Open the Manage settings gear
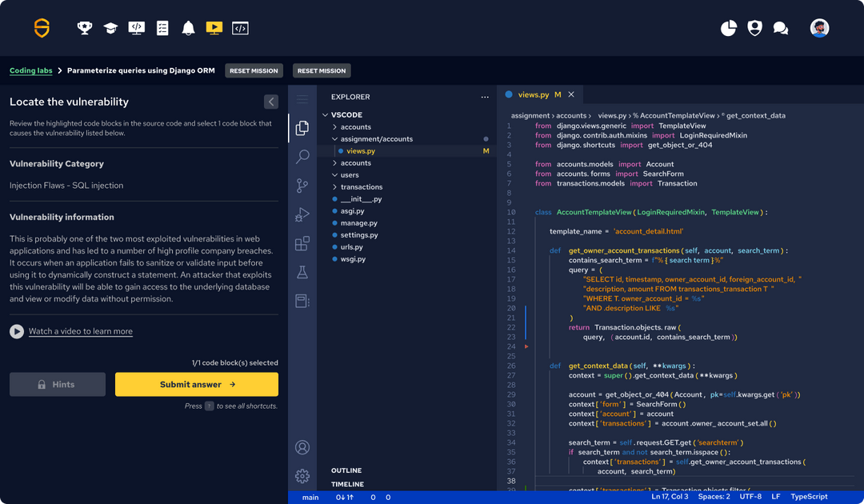This screenshot has height=504, width=864. (302, 476)
